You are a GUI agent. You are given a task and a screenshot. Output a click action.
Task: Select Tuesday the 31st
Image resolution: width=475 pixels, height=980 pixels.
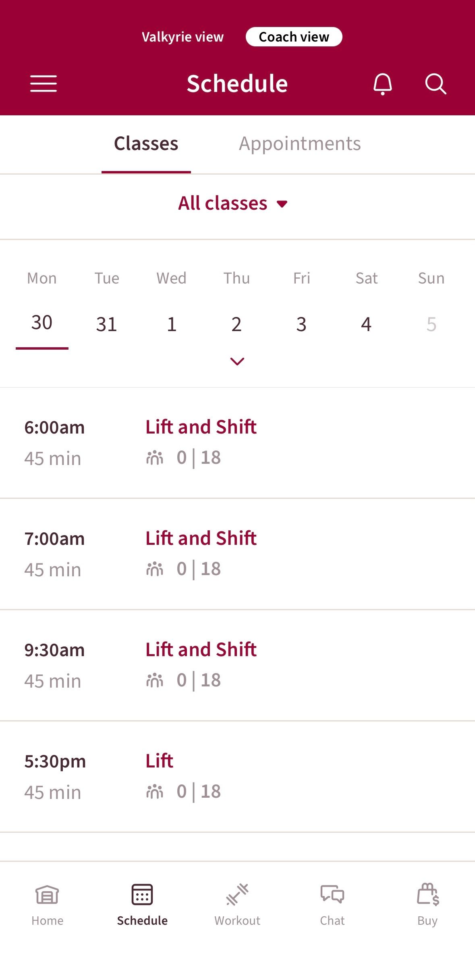(107, 324)
